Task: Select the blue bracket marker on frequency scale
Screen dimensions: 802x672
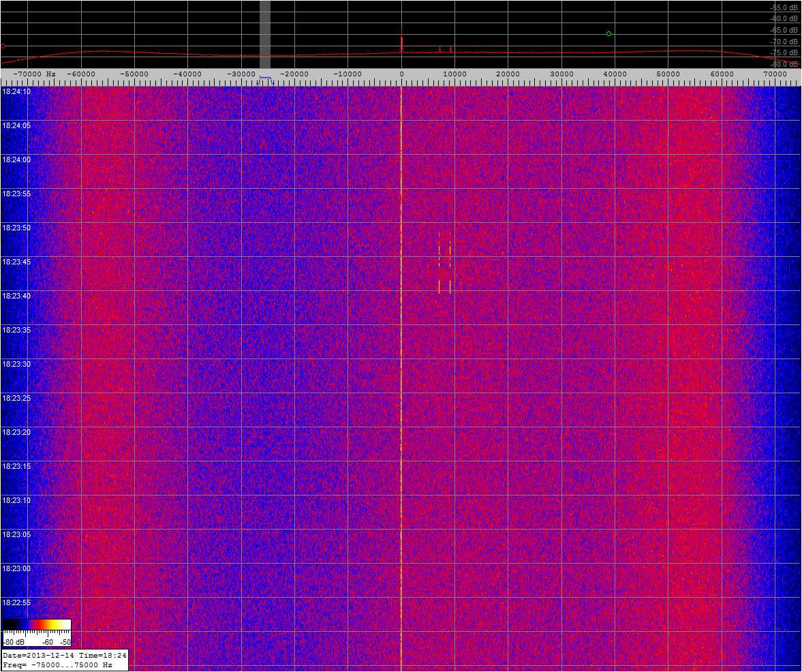Action: pos(265,80)
